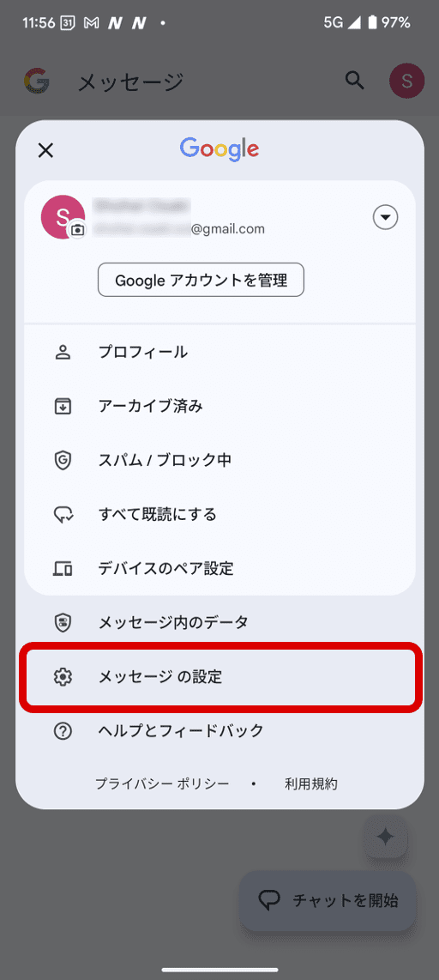439x980 pixels.
Task: Close the Google account dialog with X
Action: [x=45, y=150]
